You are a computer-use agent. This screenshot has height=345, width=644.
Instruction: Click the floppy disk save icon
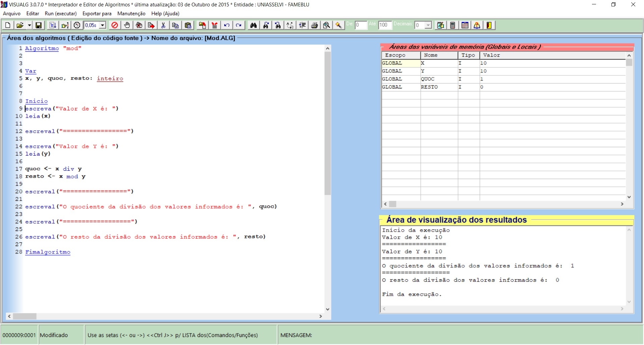39,25
